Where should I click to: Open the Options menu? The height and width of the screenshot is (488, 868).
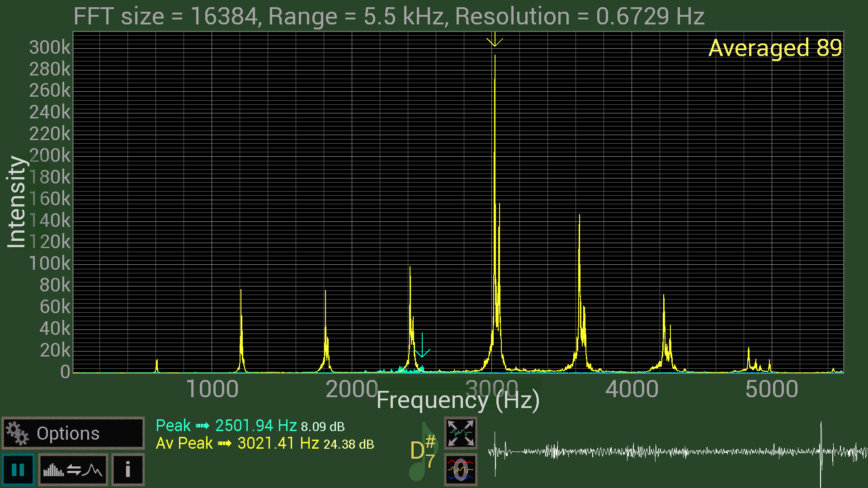click(72, 433)
